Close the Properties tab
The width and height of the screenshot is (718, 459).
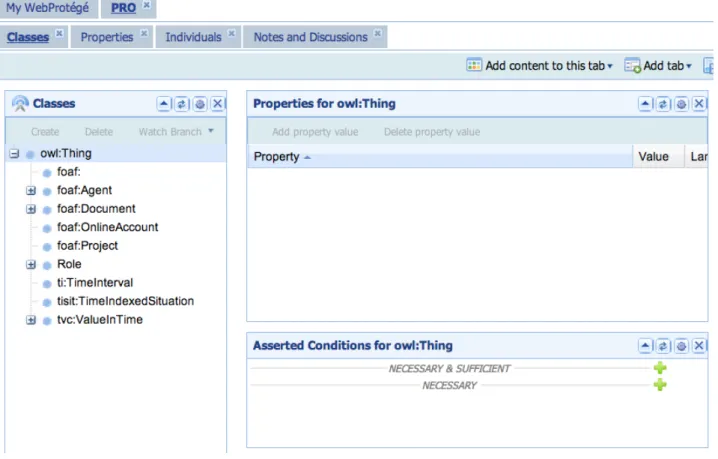pyautogui.click(x=144, y=33)
